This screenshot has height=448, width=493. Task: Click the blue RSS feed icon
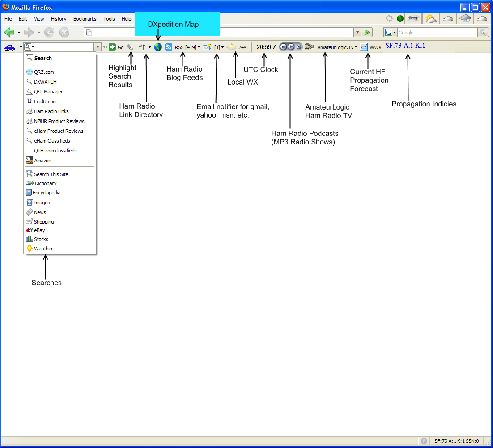pos(169,47)
